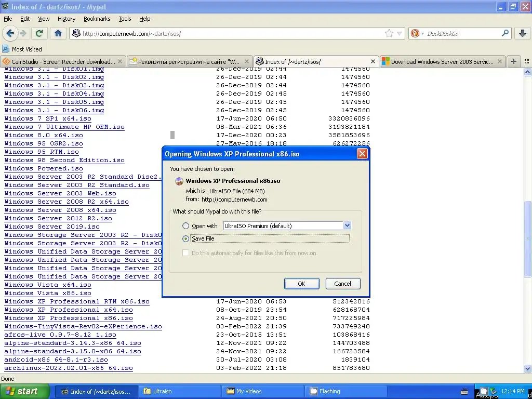Screen dimensions: 532x399
Task: Open android-x86_64-8.1-r3.iso link
Action: [56, 360]
